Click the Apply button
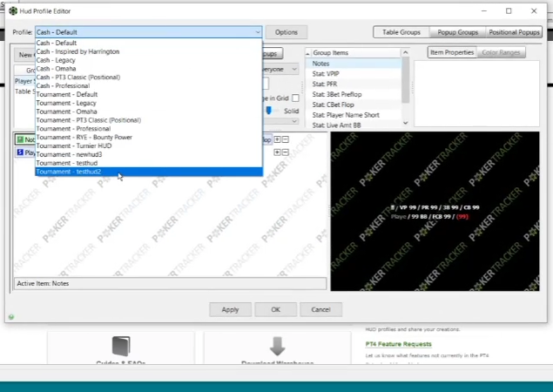This screenshot has height=392, width=553. [230, 309]
